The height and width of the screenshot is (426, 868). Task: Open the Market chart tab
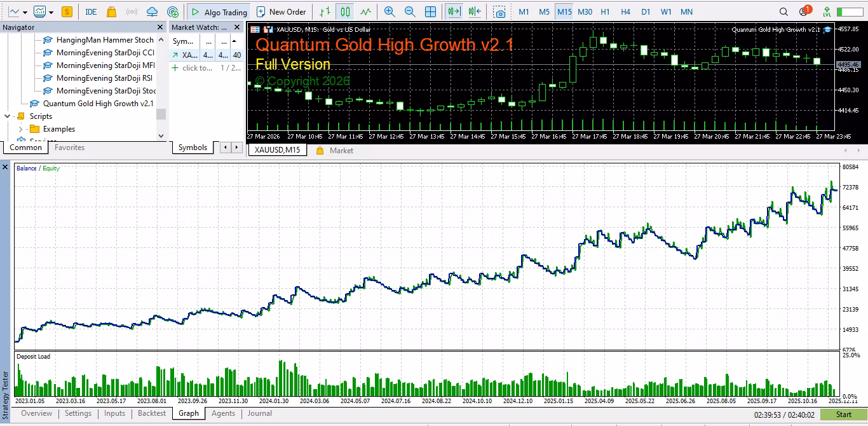click(x=334, y=151)
